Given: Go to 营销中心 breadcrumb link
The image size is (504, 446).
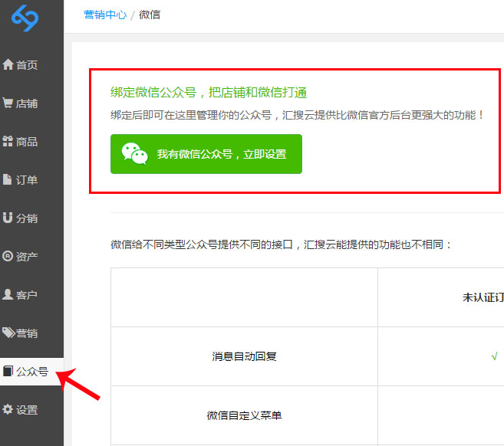Looking at the screenshot, I should (x=105, y=15).
